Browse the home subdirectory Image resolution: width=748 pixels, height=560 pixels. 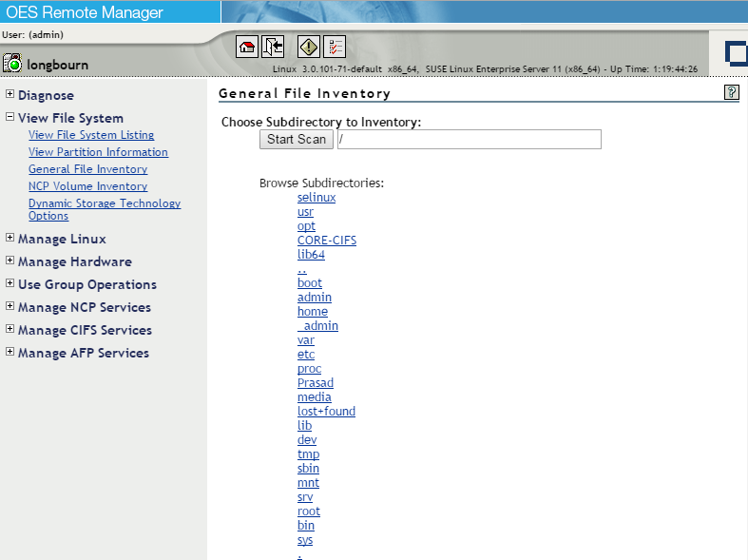point(313,312)
